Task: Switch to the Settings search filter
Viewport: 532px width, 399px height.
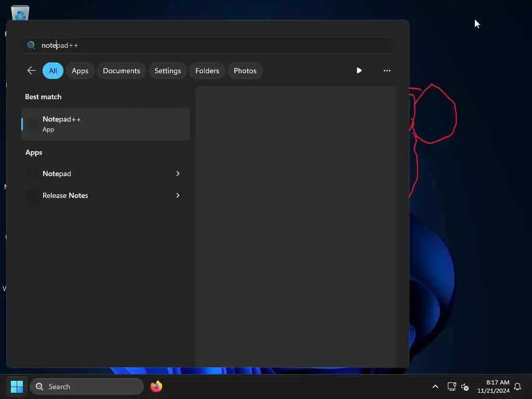Action: pyautogui.click(x=168, y=71)
